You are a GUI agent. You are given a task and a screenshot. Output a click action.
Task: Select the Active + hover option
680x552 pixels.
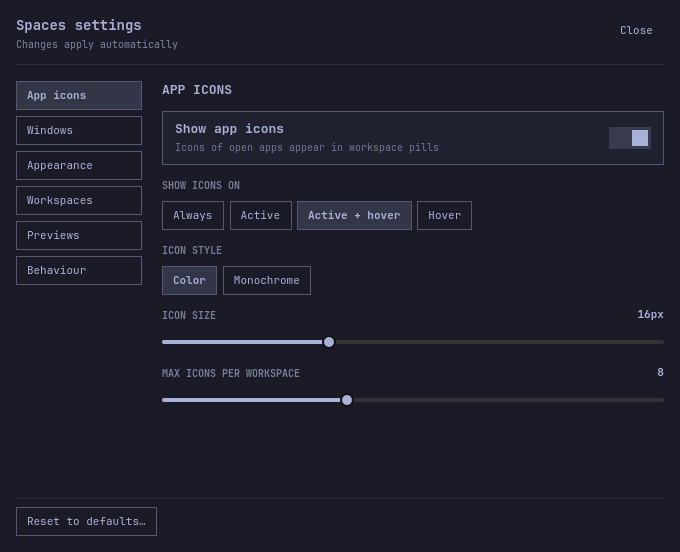[x=354, y=216]
